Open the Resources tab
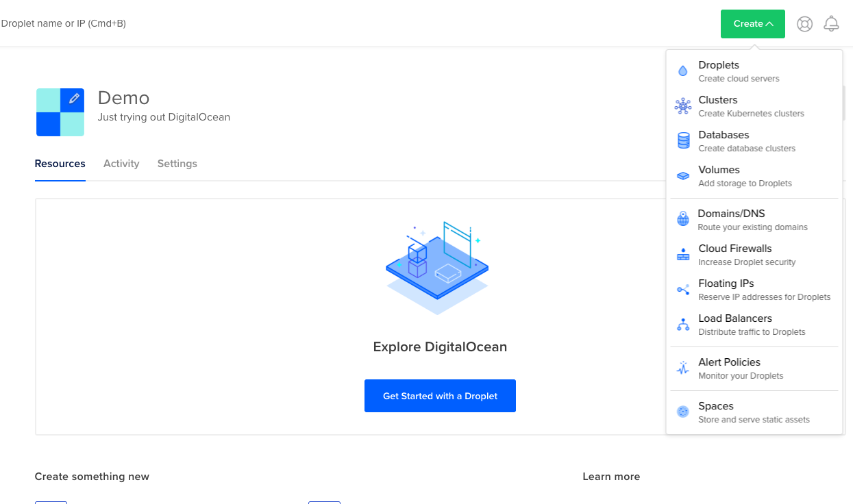Viewport: 853px width, 504px height. tap(60, 164)
